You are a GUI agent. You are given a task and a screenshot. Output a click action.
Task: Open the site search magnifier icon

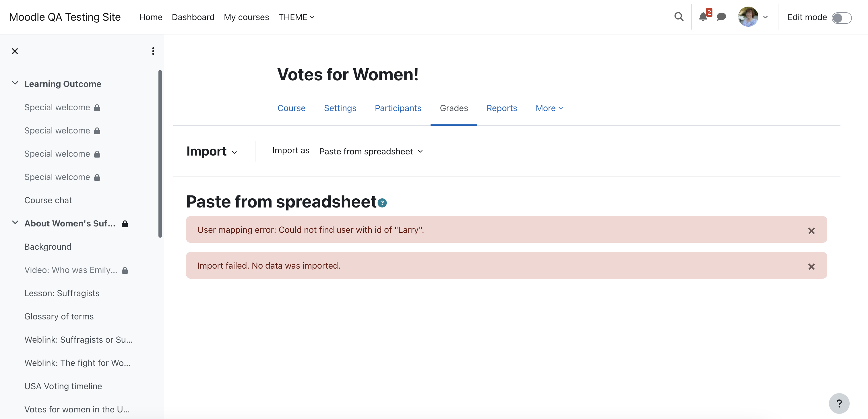[679, 17]
